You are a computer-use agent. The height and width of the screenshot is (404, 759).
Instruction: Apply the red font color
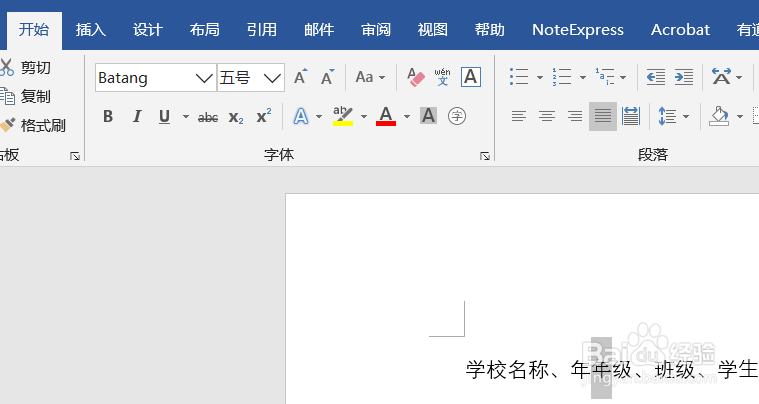click(x=386, y=117)
